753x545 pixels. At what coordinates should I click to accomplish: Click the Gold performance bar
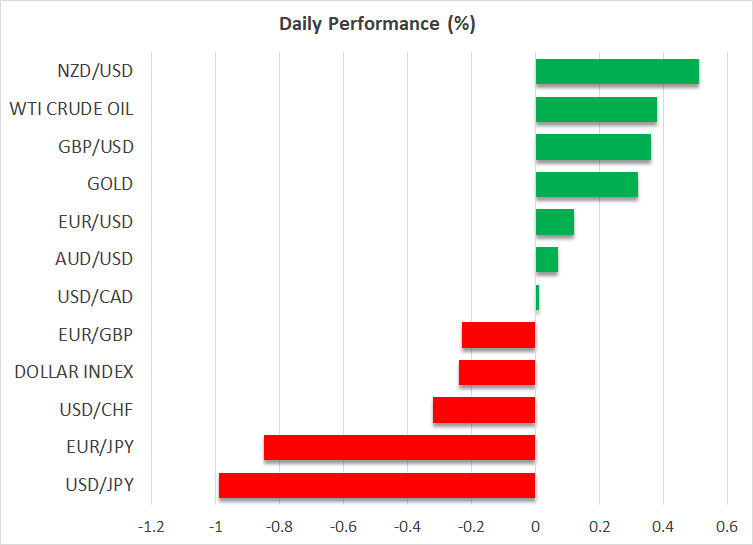point(586,184)
